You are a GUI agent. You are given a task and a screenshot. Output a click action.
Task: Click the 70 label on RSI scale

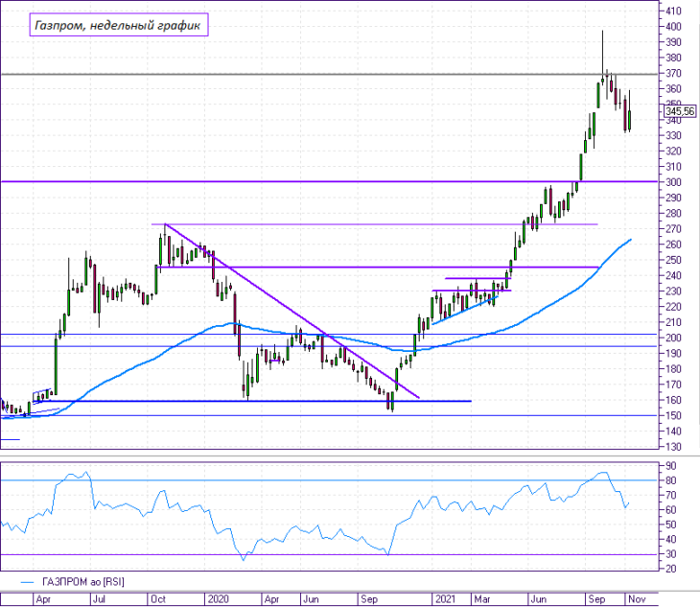670,496
